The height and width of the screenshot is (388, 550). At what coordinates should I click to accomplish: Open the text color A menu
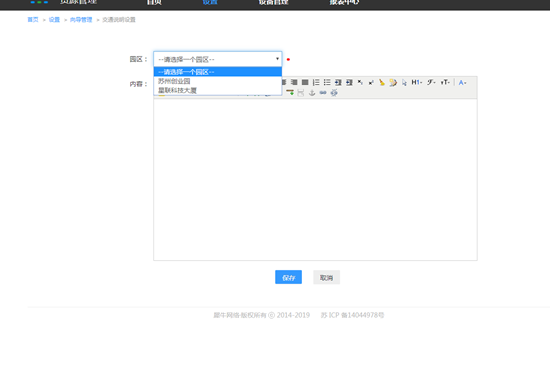click(462, 83)
